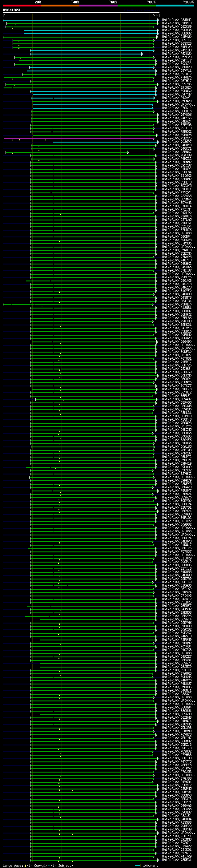Screen dimensions: 197x868
Task: Select the UniRef100_B6STL7 label
Action: pos(177,40)
